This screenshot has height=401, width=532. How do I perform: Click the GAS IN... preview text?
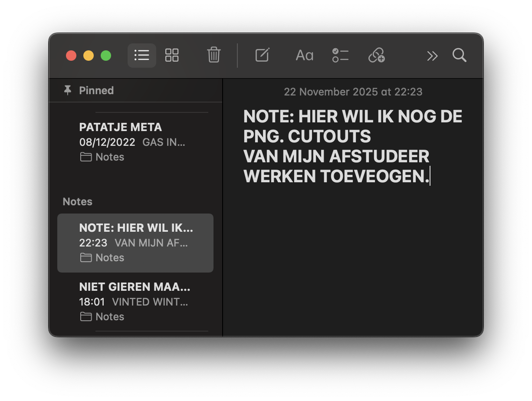[x=164, y=142]
